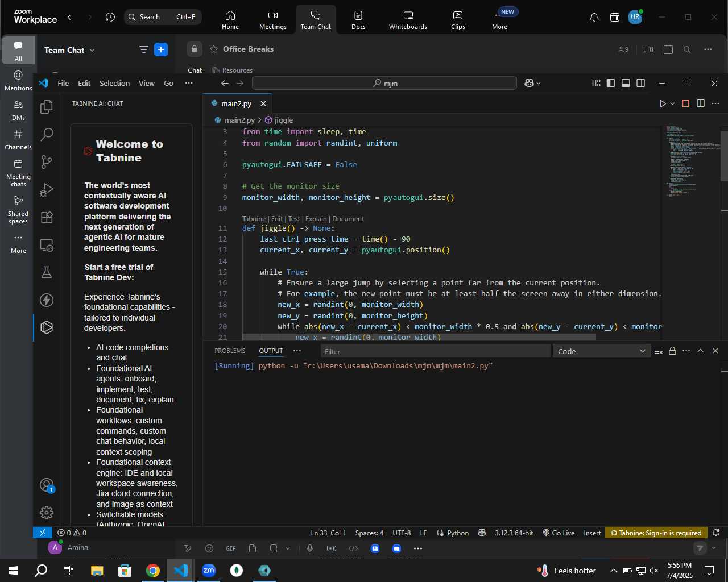This screenshot has width=728, height=582.
Task: Clear the output with list icon
Action: point(659,351)
